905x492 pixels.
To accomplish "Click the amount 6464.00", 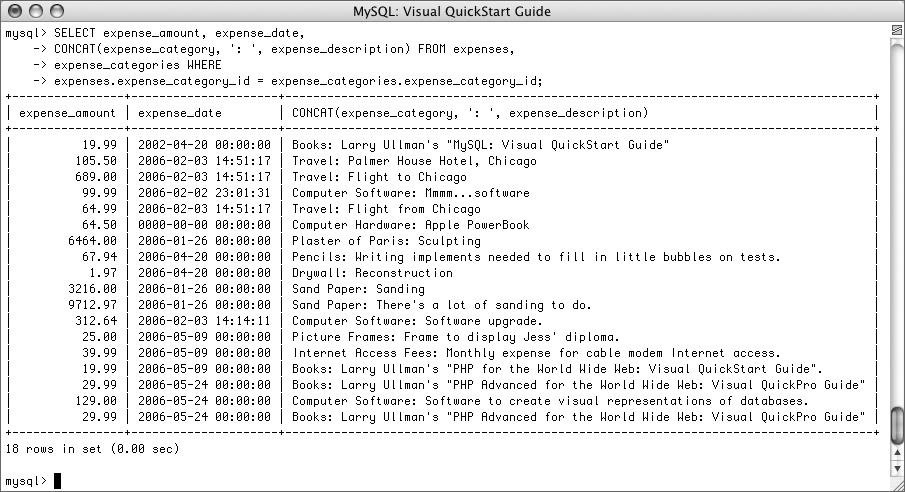I will coord(92,241).
